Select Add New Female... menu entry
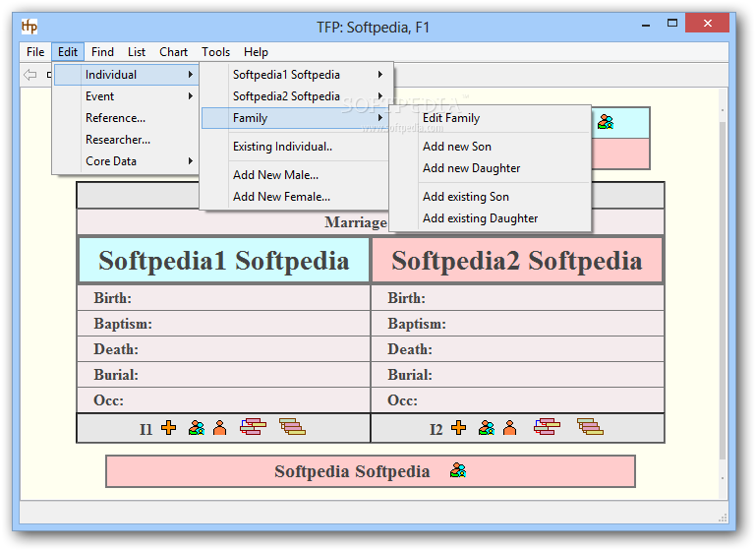756x551 pixels. (295, 197)
